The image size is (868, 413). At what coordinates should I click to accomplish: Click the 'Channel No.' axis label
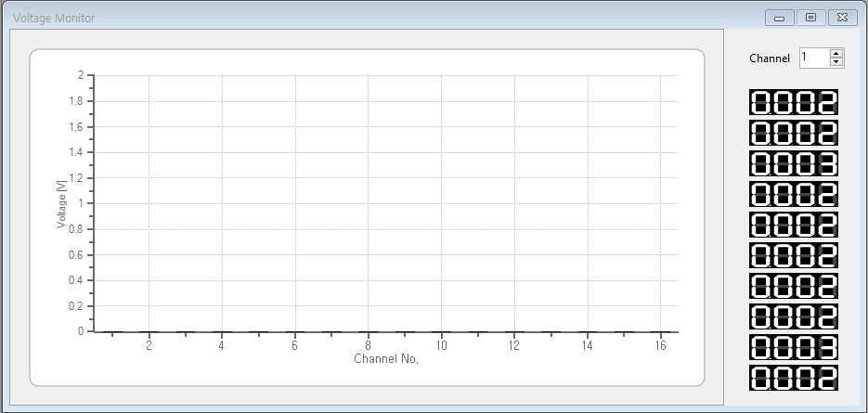pyautogui.click(x=386, y=359)
